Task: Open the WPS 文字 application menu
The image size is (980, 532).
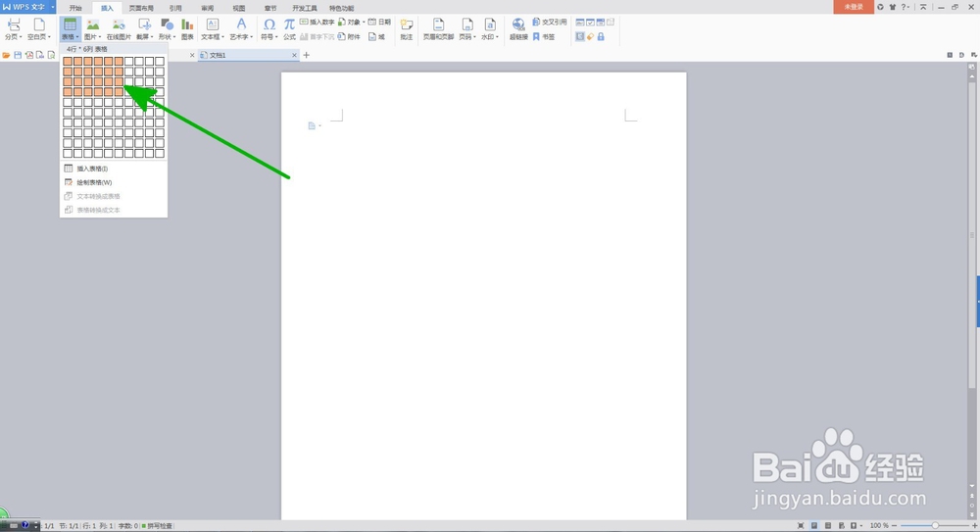Action: 27,7
